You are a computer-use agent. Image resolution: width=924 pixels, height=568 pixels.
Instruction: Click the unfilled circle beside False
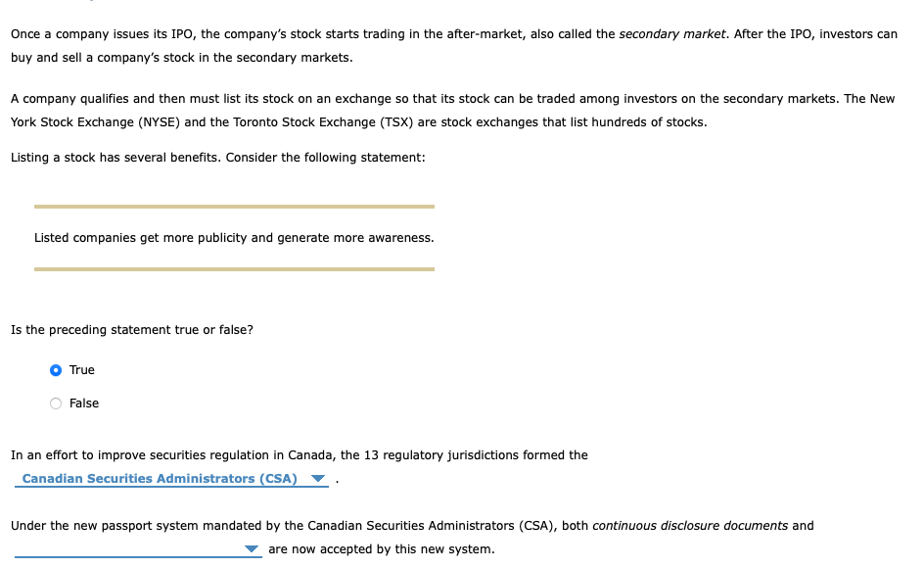pos(56,403)
